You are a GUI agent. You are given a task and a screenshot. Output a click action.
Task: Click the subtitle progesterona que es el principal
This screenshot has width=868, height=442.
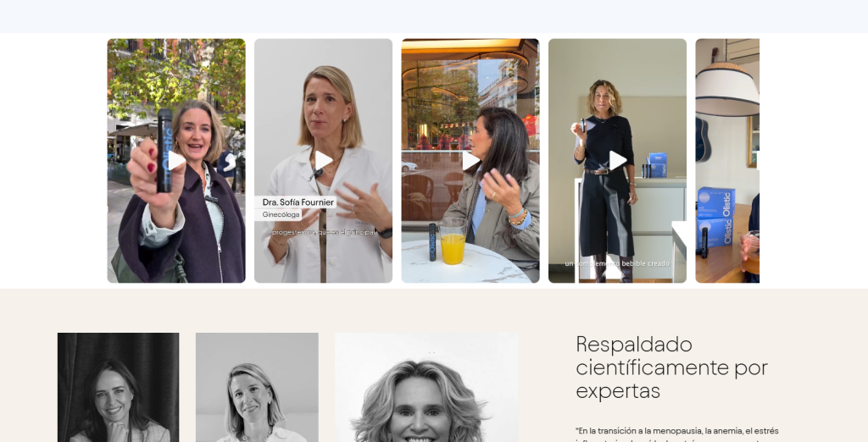click(x=323, y=233)
